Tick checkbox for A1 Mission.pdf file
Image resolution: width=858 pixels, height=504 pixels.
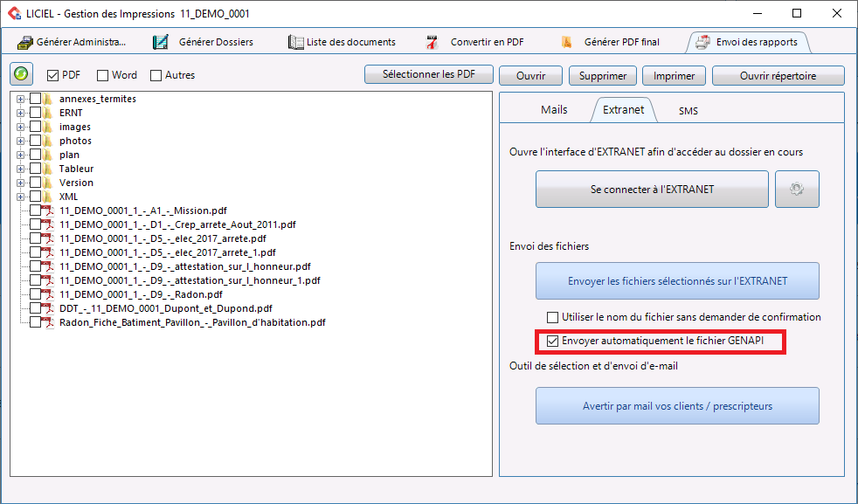(x=35, y=211)
